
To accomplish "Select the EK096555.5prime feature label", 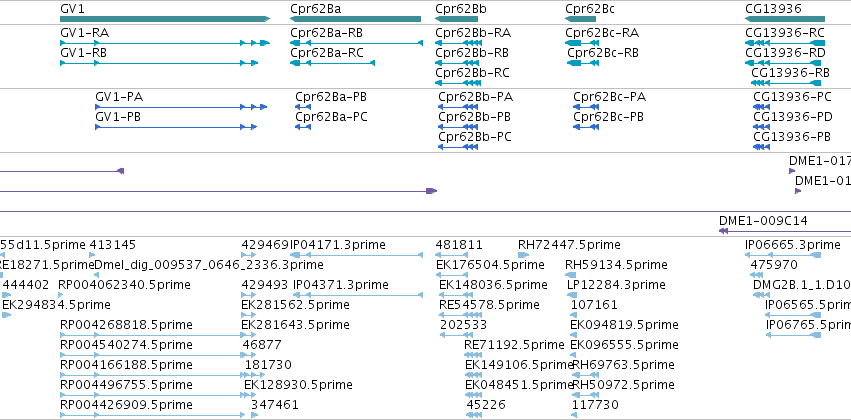I will tap(624, 345).
